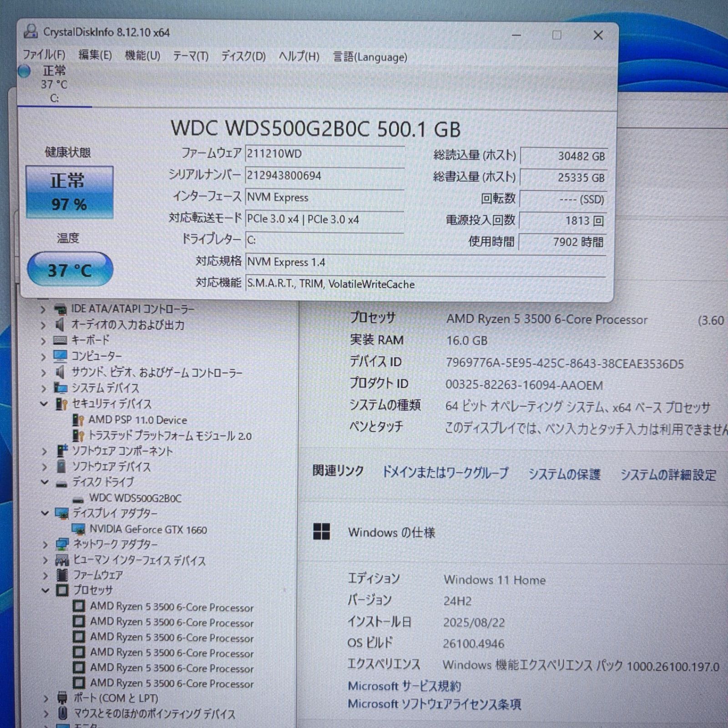
Task: Click the keyboard category icon
Action: tap(60, 340)
